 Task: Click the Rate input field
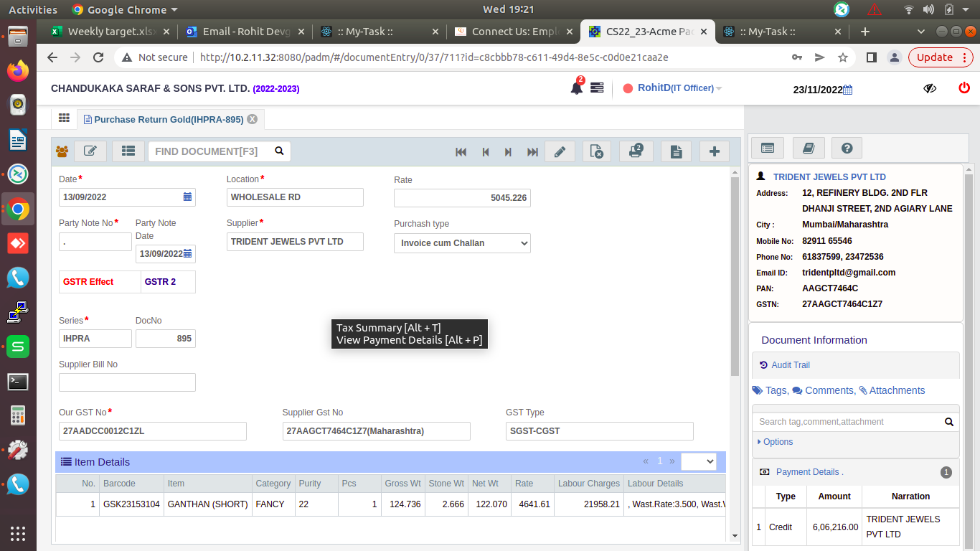(462, 198)
